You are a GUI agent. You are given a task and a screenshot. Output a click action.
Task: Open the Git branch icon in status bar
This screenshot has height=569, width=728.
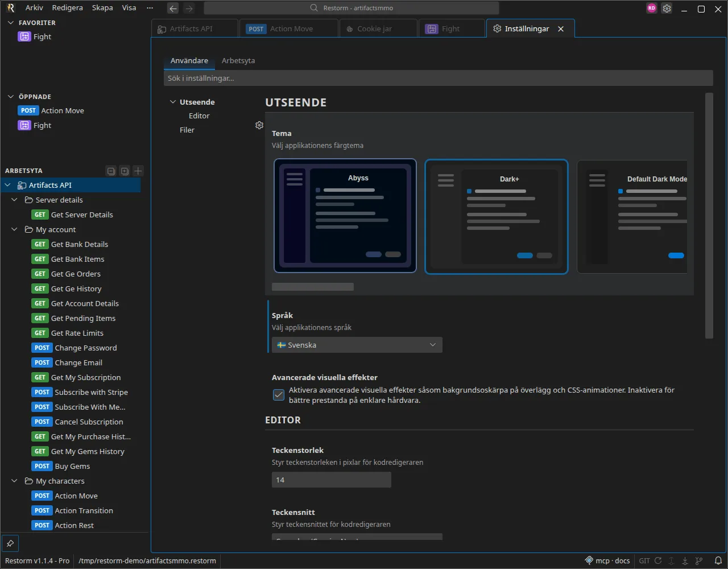click(x=699, y=560)
